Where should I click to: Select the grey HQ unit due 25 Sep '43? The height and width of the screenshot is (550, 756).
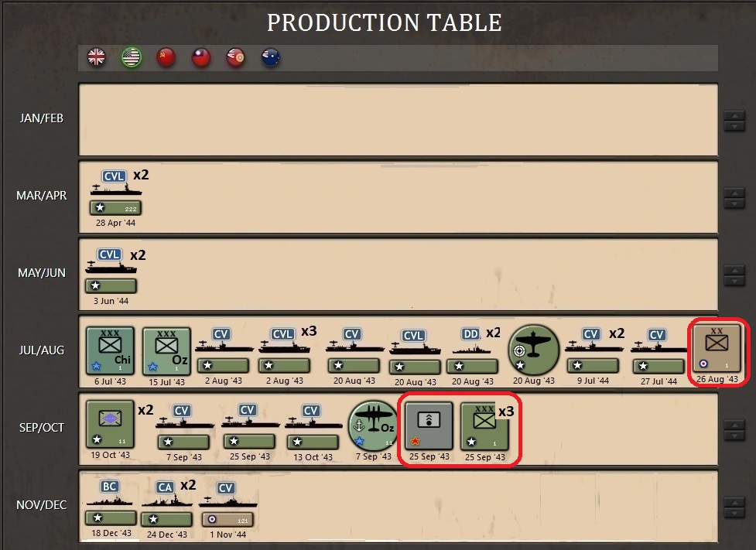(429, 425)
